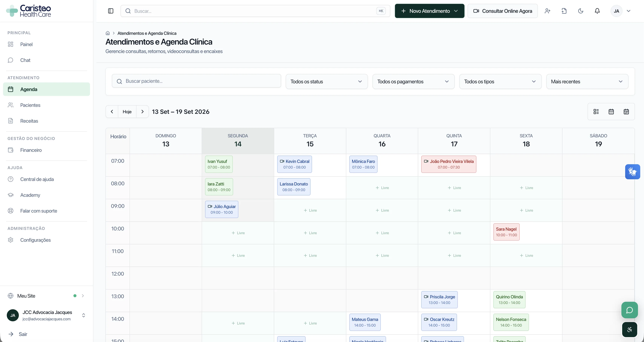Click Livre slot on Sexta at 08:00
The width and height of the screenshot is (644, 342).
(526, 188)
